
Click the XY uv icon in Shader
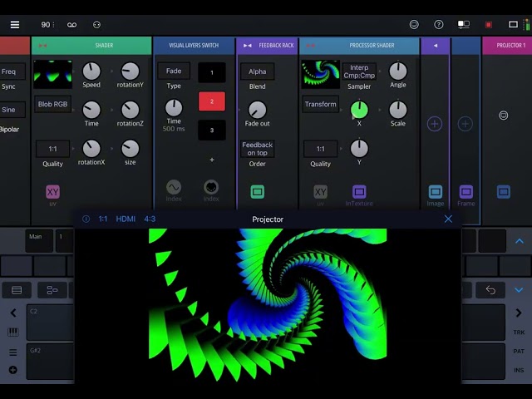tap(52, 192)
